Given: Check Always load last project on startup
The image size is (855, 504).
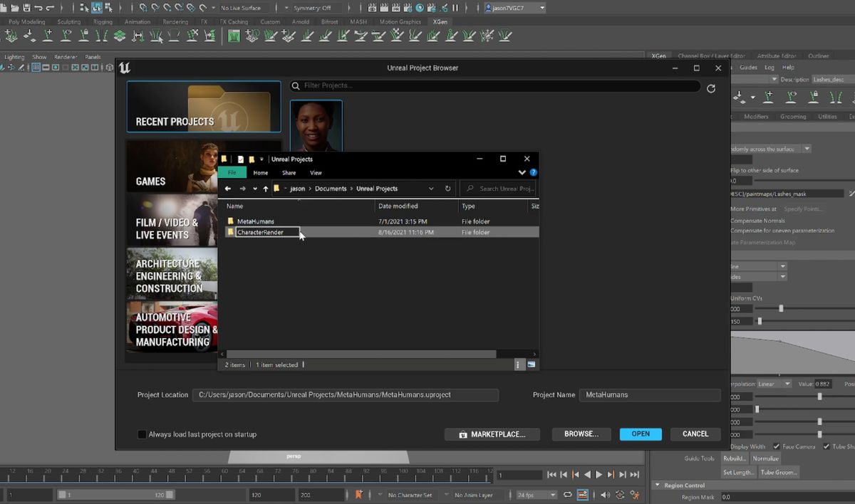Looking at the screenshot, I should [142, 434].
